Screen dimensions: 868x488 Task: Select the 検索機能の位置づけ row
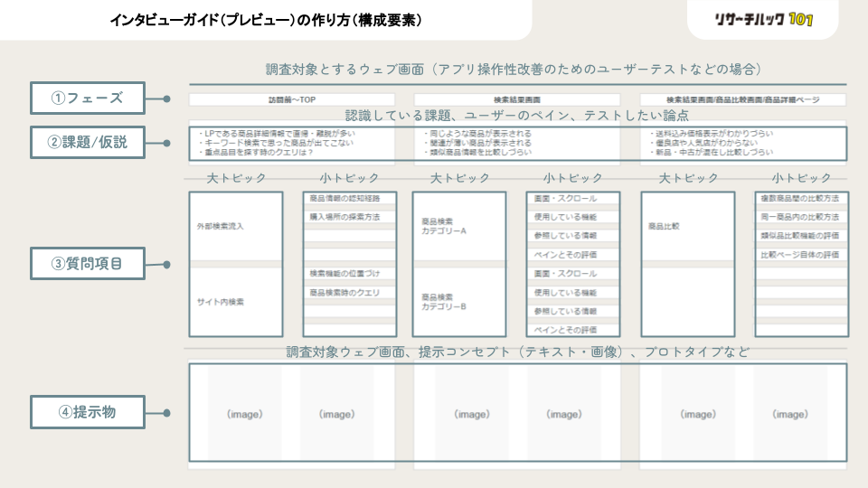[x=350, y=273]
